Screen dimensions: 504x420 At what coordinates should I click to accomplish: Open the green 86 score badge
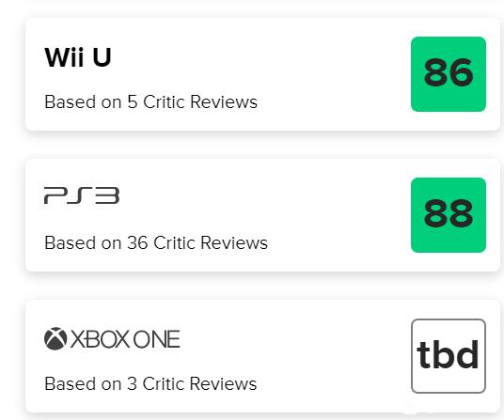(449, 74)
